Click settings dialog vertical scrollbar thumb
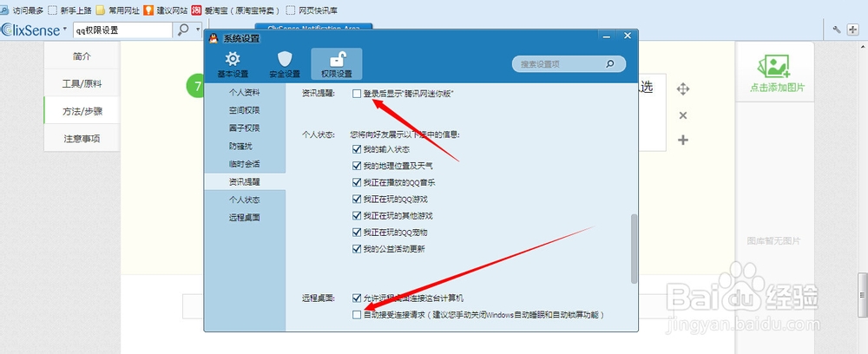This screenshot has width=868, height=354. (x=634, y=249)
